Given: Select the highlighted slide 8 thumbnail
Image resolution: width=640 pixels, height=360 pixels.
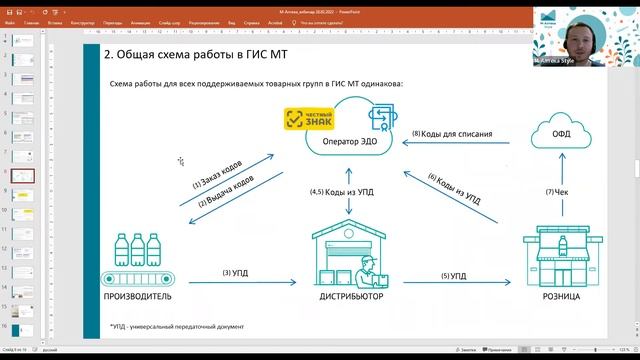Looking at the screenshot, I should coord(22,176).
